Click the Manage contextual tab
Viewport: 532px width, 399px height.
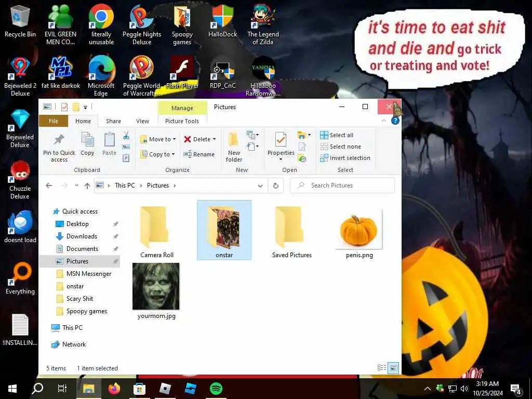click(182, 108)
